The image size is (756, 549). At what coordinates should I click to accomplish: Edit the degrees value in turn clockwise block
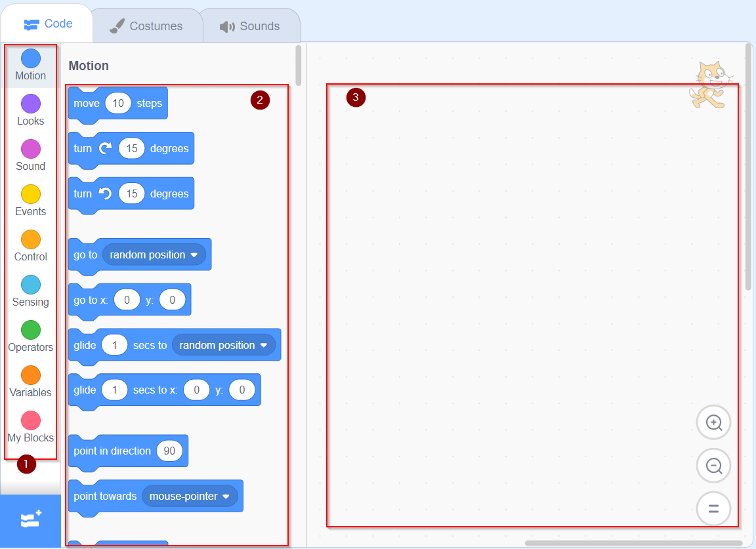point(131,148)
